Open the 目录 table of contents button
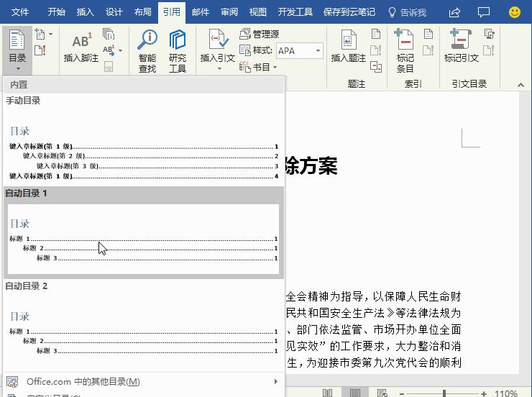532x397 pixels. (17, 50)
